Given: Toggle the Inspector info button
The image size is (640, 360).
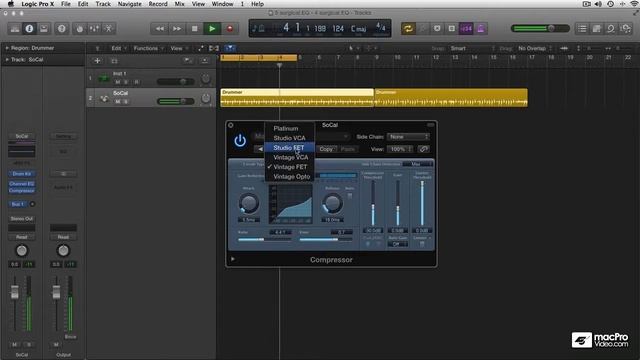Looking at the screenshot, I should pyautogui.click(x=29, y=29).
